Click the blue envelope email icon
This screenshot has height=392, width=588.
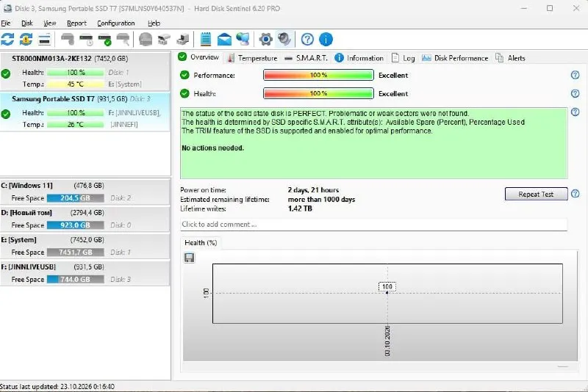224,40
